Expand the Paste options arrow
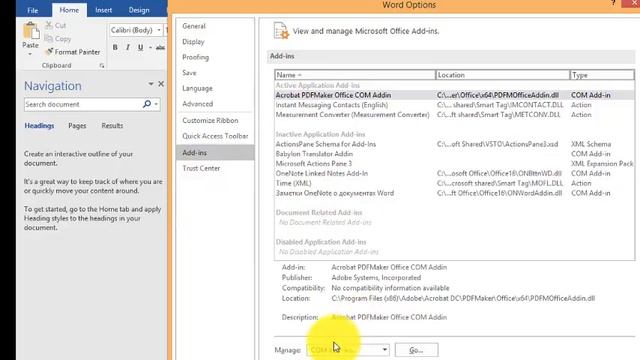 [30, 53]
